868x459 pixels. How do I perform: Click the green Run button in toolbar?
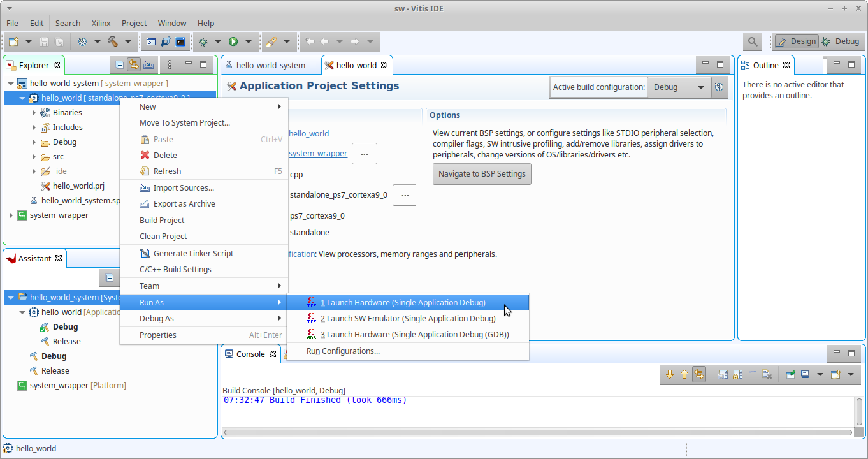(233, 41)
